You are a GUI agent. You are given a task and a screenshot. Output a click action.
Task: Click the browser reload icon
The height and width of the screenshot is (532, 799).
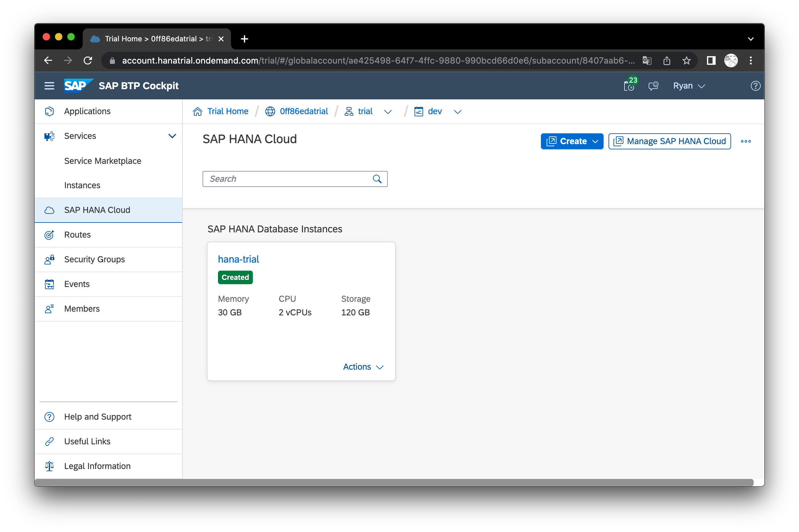[88, 61]
